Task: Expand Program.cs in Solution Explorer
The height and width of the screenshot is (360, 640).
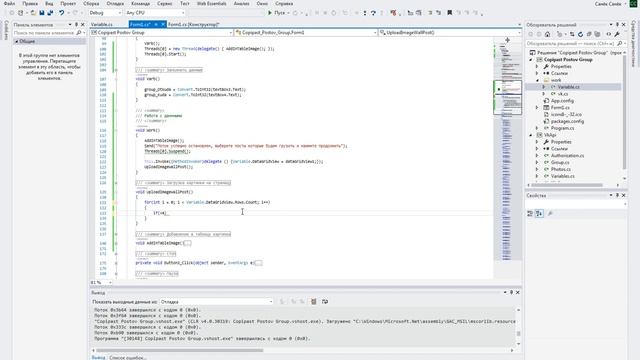Action: click(x=537, y=128)
